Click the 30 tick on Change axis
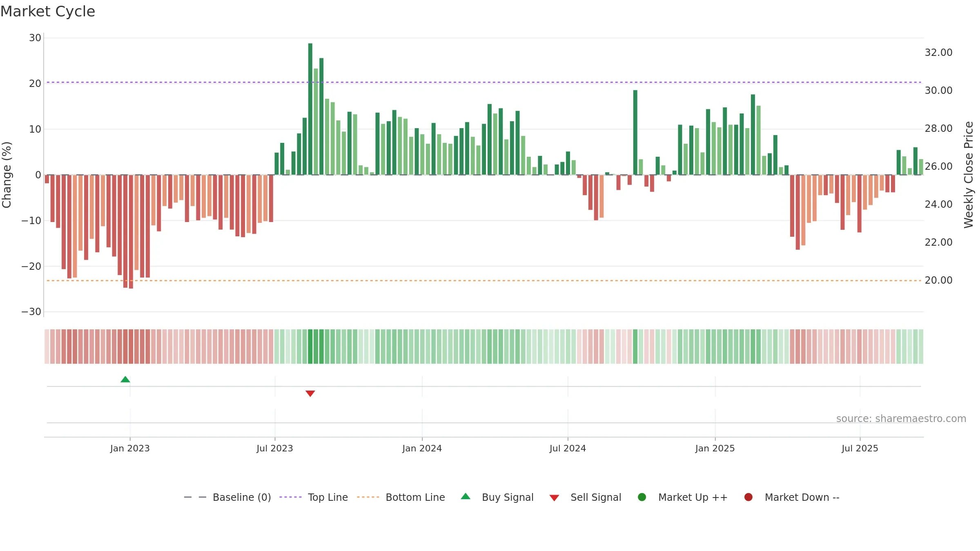Screen dimensions: 980x551 pyautogui.click(x=35, y=38)
